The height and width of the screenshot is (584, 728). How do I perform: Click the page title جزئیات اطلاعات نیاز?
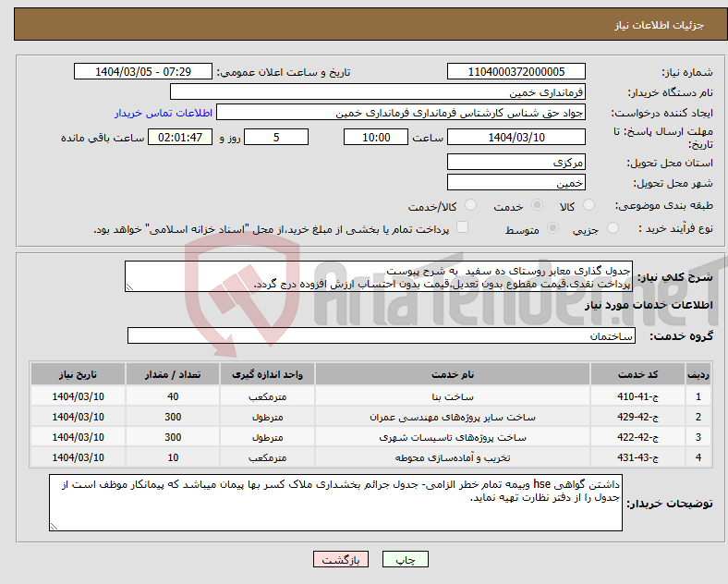click(660, 25)
